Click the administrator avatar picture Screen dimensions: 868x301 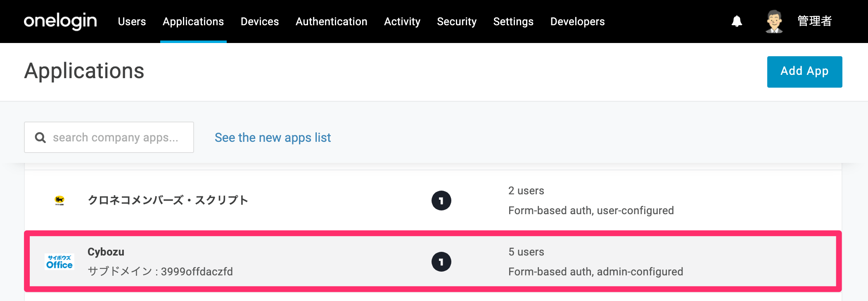pyautogui.click(x=774, y=21)
